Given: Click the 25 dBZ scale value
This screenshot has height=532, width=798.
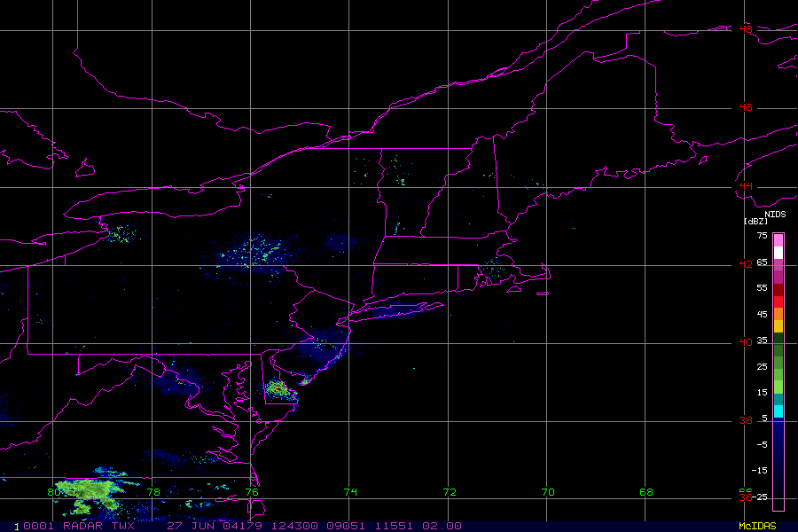Looking at the screenshot, I should pos(762,366).
